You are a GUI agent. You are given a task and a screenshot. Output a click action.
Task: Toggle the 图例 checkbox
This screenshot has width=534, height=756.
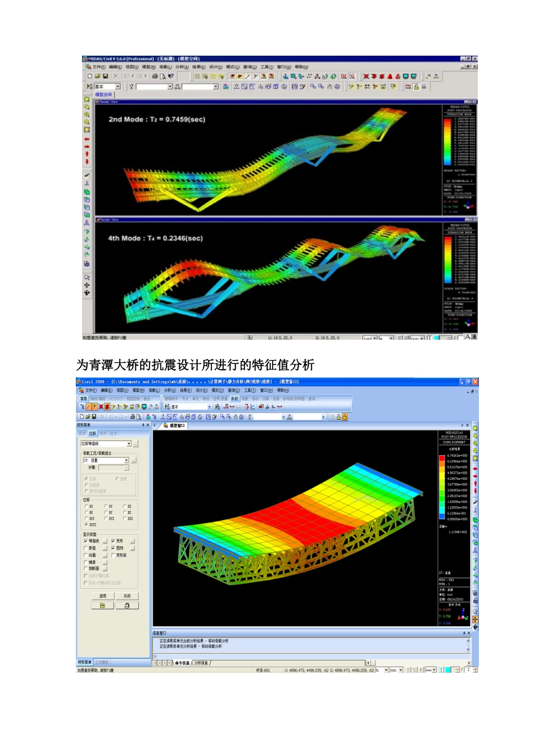coord(113,548)
